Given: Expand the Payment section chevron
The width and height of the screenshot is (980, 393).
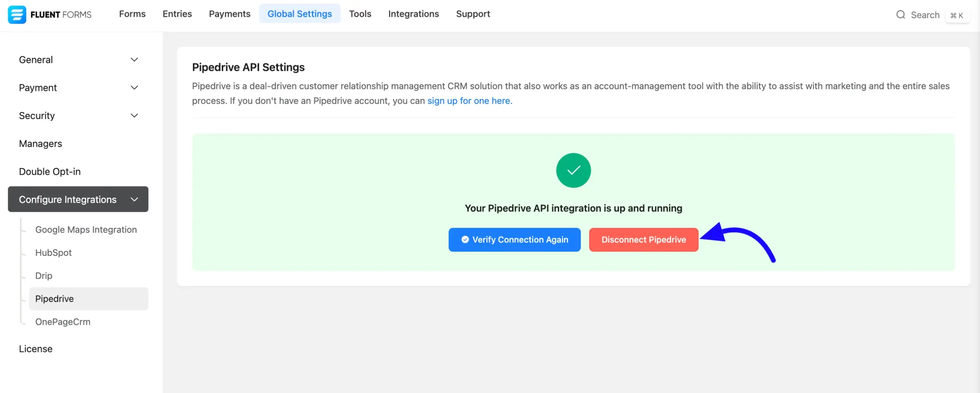Looking at the screenshot, I should pos(134,88).
